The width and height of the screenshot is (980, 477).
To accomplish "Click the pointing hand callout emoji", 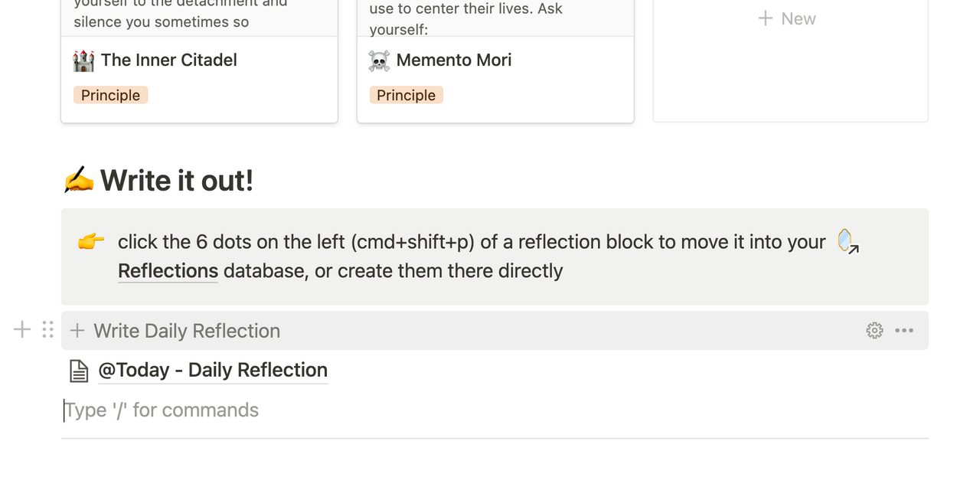I will pos(91,242).
